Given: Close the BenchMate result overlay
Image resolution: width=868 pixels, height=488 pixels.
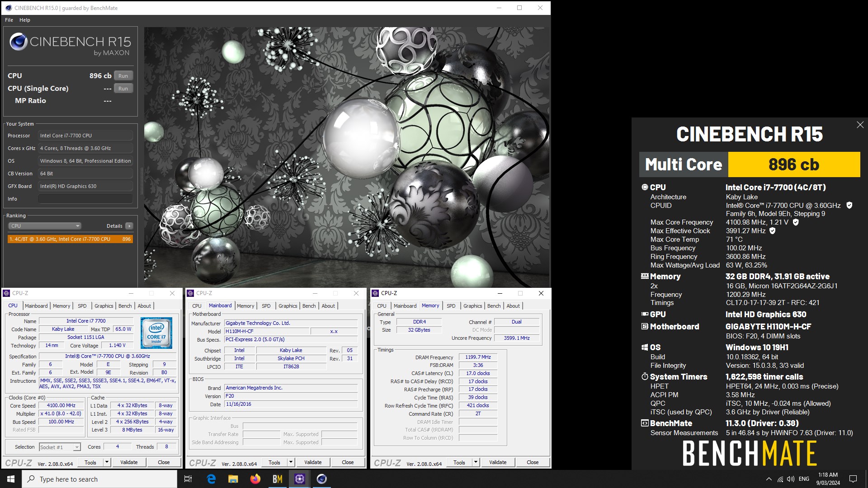Looking at the screenshot, I should (x=860, y=125).
